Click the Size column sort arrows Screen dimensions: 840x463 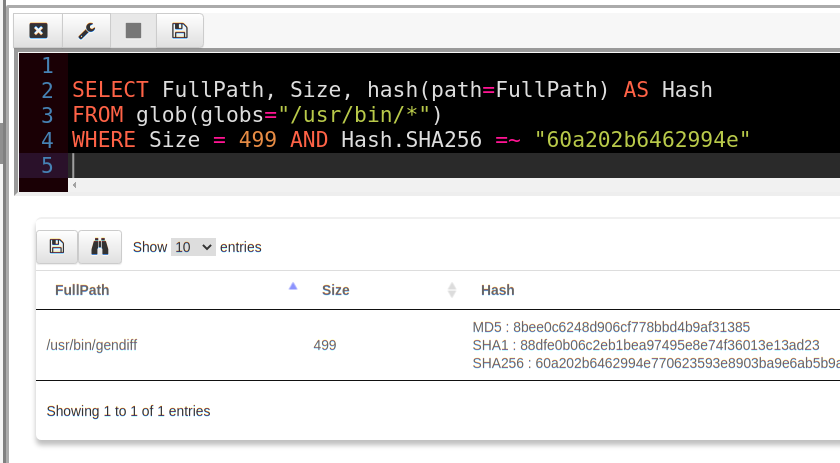pyautogui.click(x=451, y=290)
